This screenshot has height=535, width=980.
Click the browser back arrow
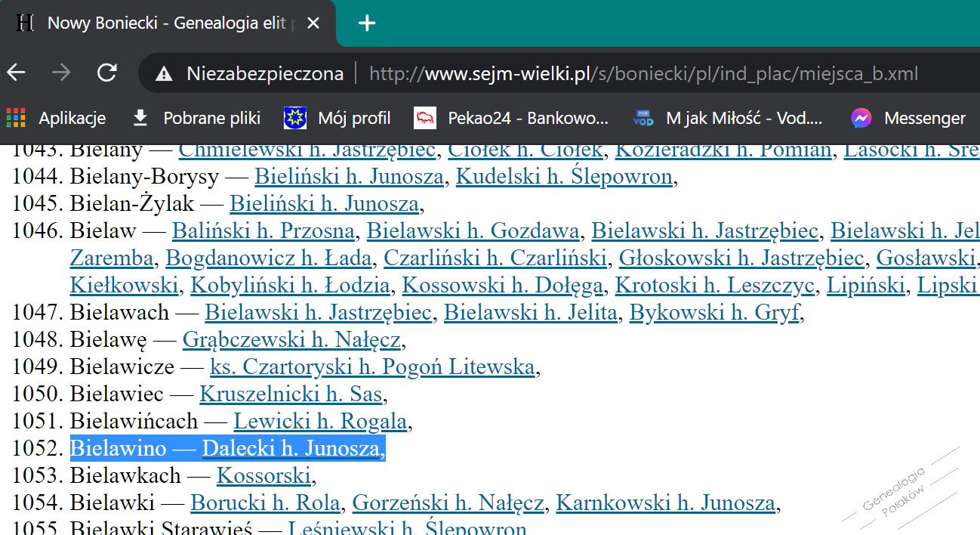17,73
